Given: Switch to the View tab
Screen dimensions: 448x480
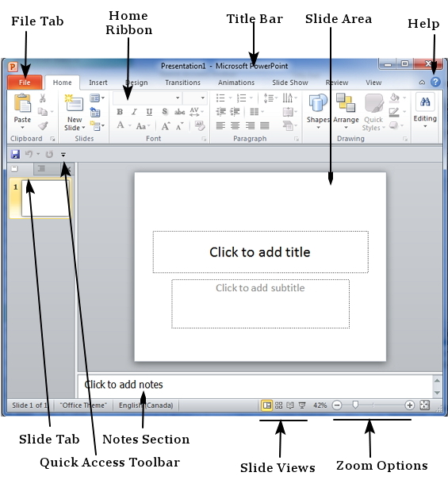Looking at the screenshot, I should (373, 83).
